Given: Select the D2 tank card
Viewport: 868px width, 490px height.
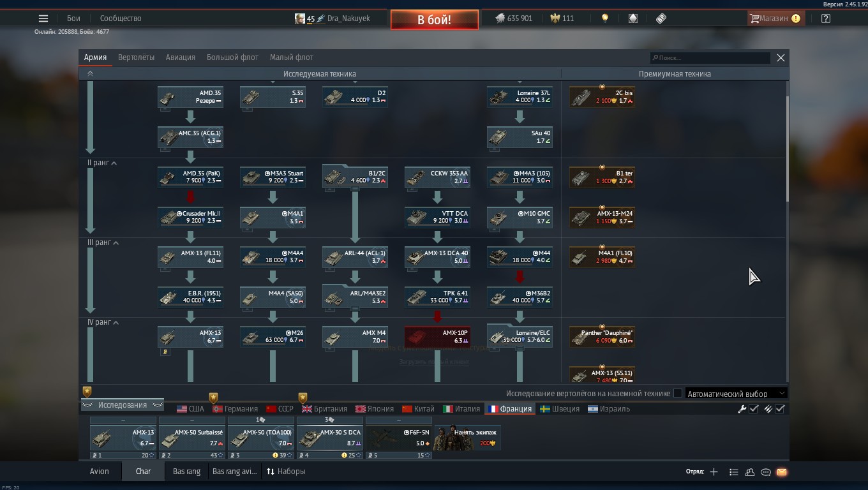Looking at the screenshot, I should click(355, 97).
